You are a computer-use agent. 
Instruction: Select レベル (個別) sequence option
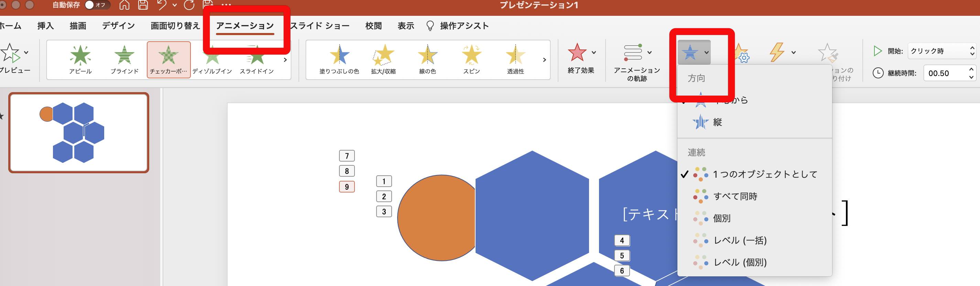[755, 262]
